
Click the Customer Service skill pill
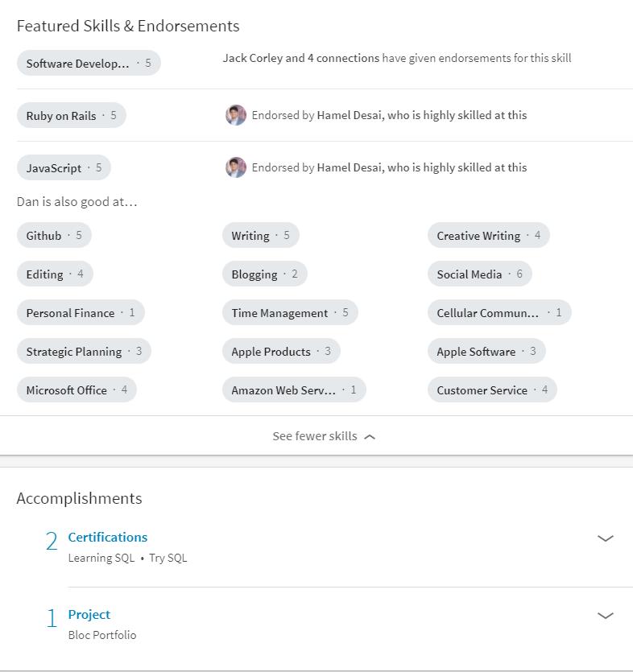[x=492, y=390]
